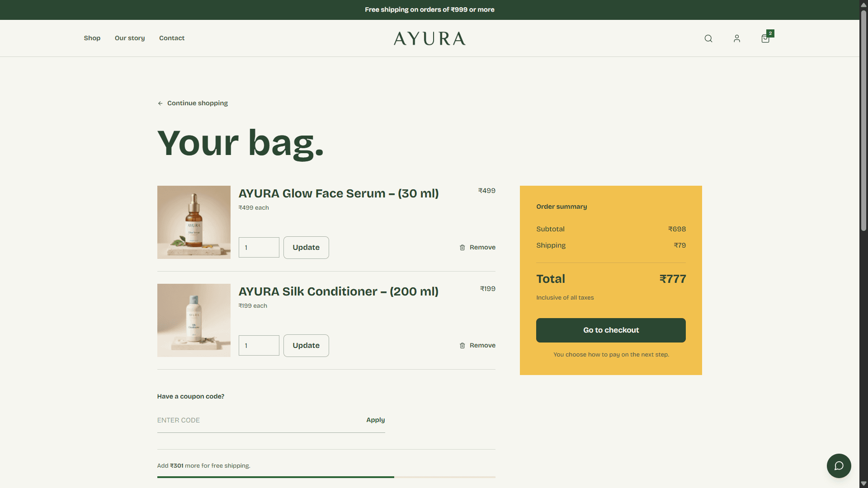Go to Our story page

point(130,38)
